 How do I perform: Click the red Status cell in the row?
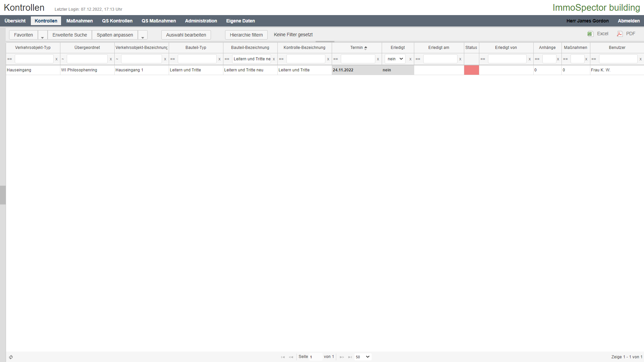[471, 70]
